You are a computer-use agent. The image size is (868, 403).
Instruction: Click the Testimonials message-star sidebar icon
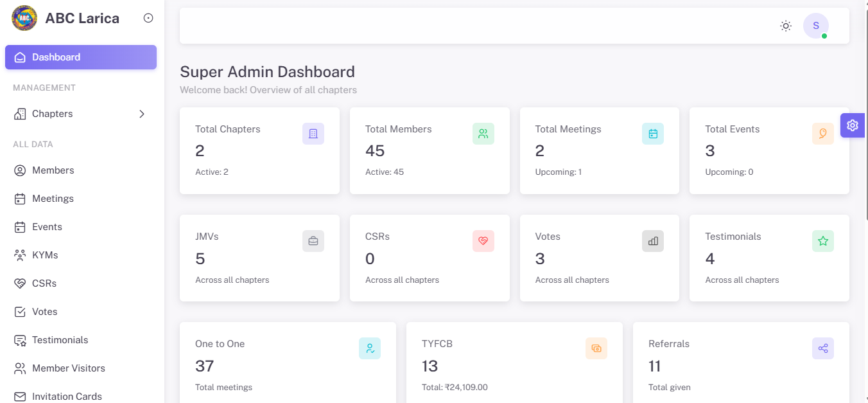click(20, 340)
